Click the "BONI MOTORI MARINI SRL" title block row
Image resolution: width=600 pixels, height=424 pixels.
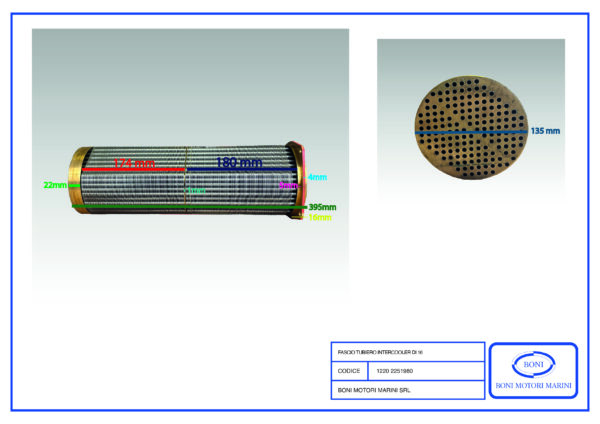click(x=408, y=390)
